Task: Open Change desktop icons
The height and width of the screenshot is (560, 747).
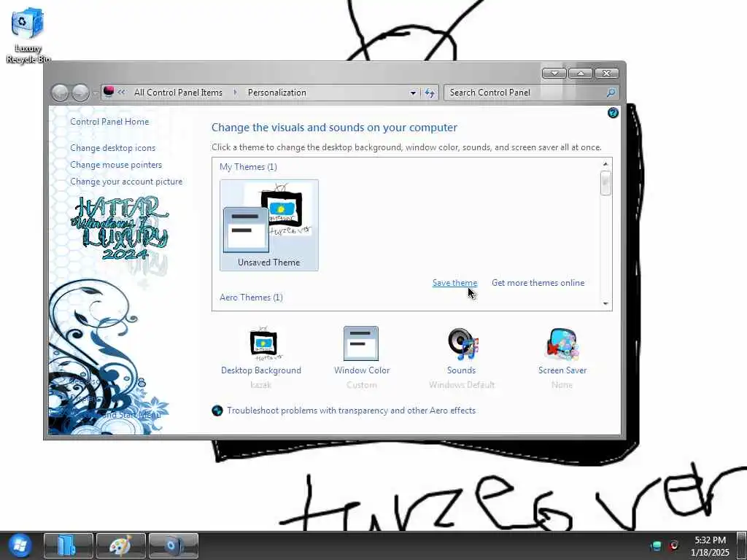Action: [113, 148]
